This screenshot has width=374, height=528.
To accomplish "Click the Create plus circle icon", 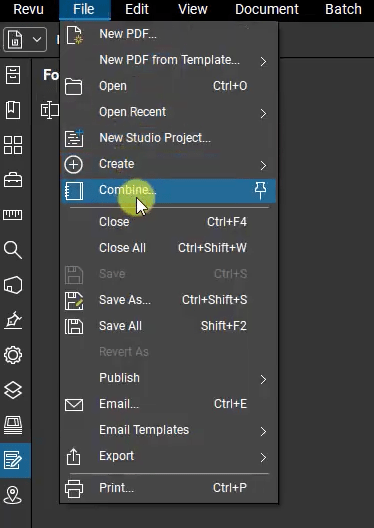I will click(x=73, y=165).
